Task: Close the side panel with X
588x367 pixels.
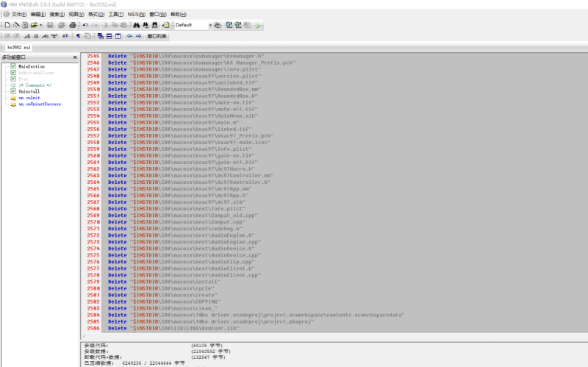Action: pyautogui.click(x=75, y=57)
